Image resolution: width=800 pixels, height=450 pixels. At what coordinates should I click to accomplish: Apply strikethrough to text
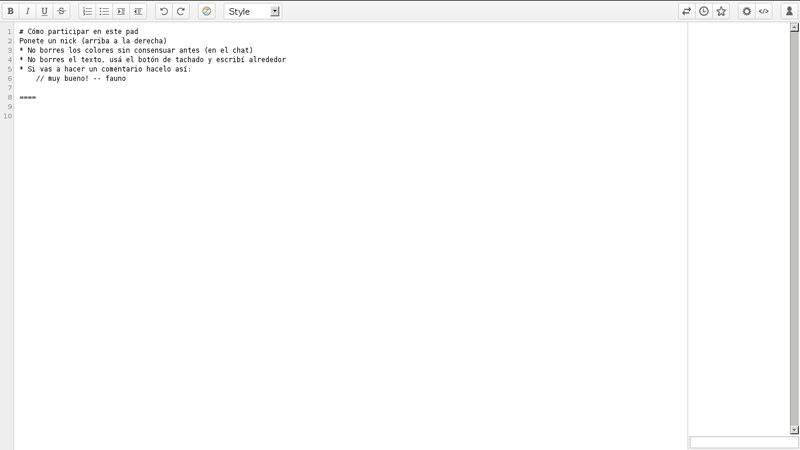coord(61,11)
